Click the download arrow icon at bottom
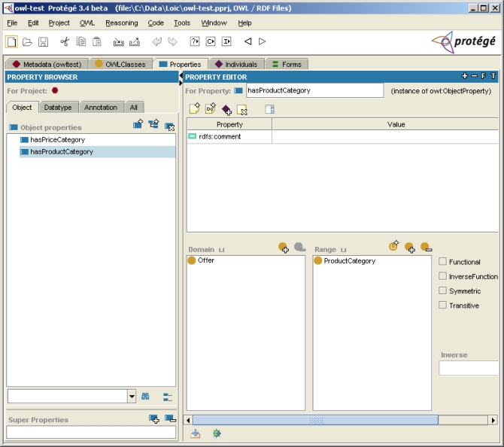The image size is (504, 447). click(x=196, y=433)
